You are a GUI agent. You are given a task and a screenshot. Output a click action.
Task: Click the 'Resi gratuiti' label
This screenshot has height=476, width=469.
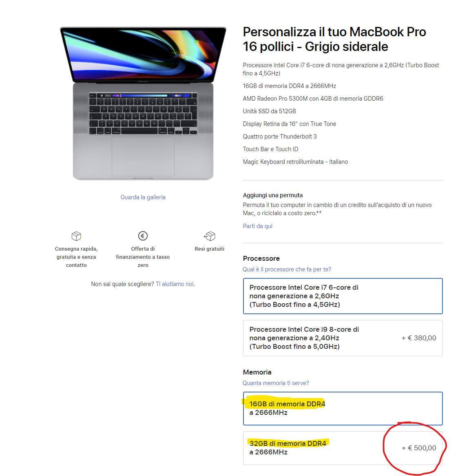tap(210, 249)
